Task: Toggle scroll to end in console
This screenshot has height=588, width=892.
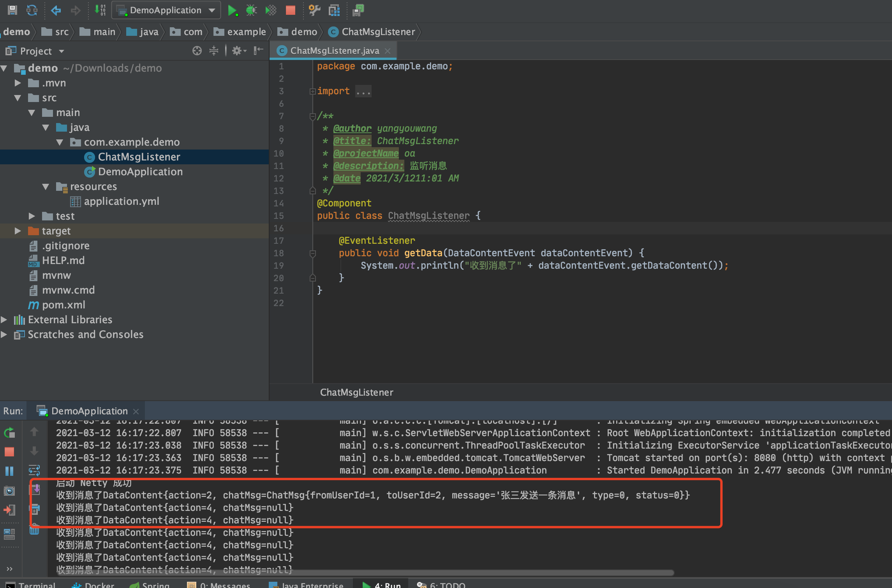Action: (35, 489)
